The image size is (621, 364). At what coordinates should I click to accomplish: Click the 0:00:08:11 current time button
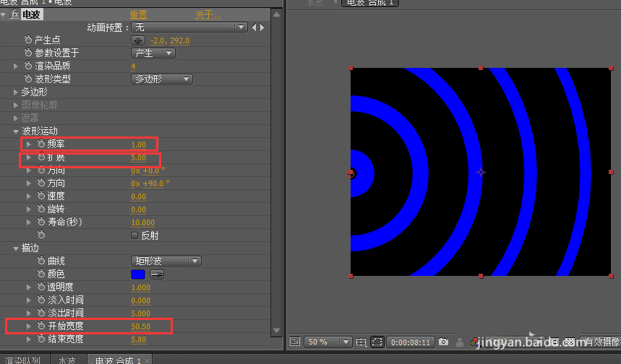pos(411,342)
